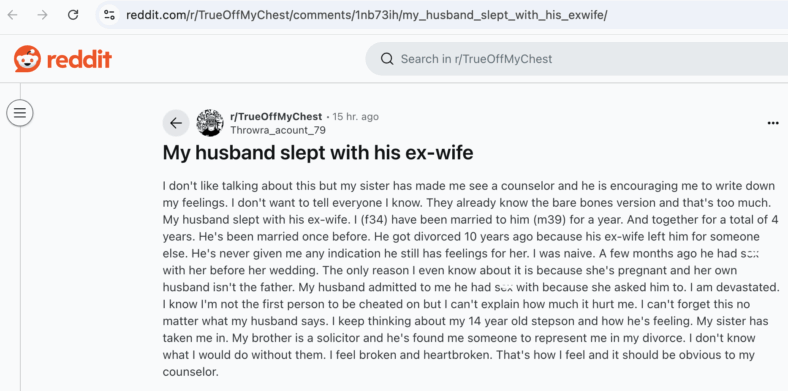
Task: Select the reddit.com URL in address bar
Action: pyautogui.click(x=366, y=15)
